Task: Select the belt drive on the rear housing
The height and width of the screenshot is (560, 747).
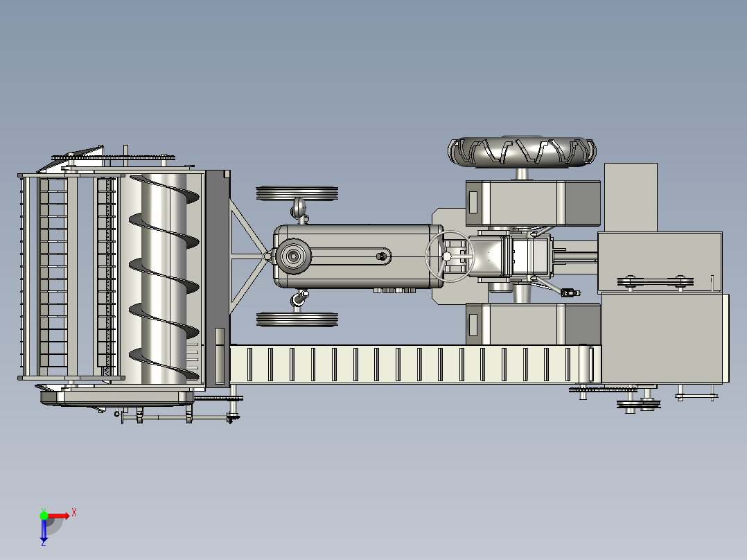Action: pos(655,282)
